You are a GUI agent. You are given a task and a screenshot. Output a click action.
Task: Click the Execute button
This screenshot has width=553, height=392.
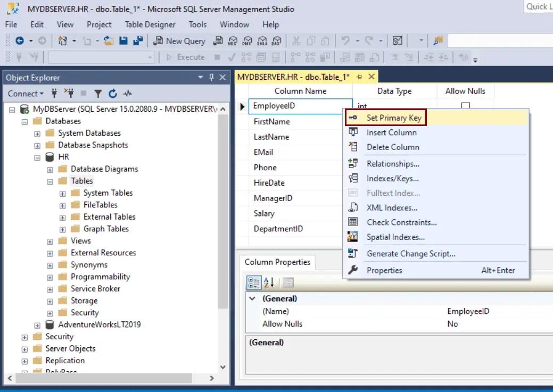(188, 57)
